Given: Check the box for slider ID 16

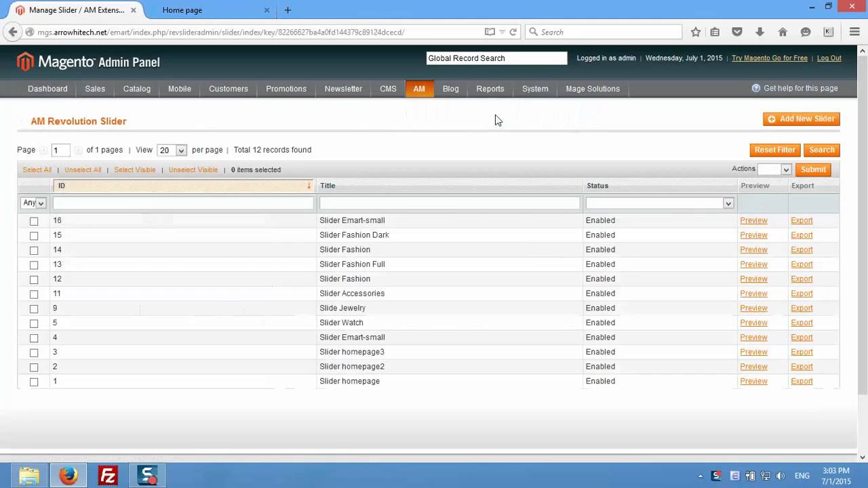Looking at the screenshot, I should [x=34, y=221].
